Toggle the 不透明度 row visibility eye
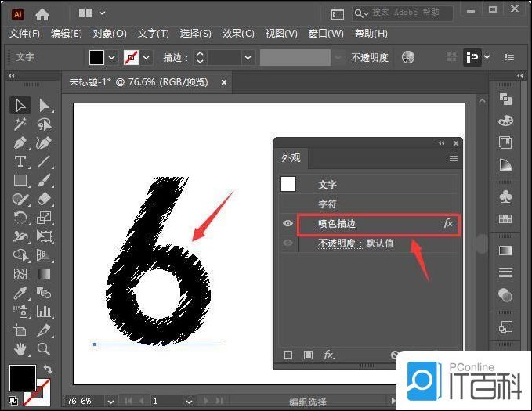 pyautogui.click(x=288, y=243)
